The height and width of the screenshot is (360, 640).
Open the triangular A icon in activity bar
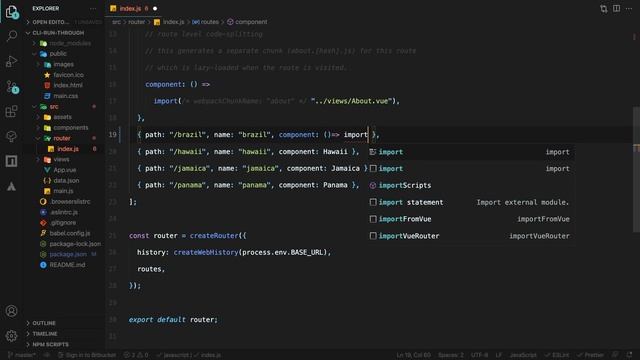pyautogui.click(x=11, y=187)
